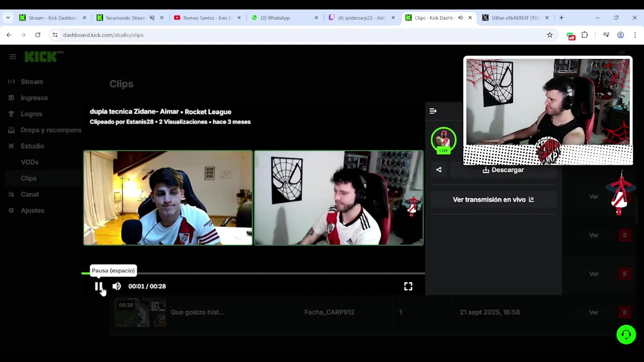Viewport: 644px width, 362px height.
Task: Switch to spidercarp23 Twitch tab
Action: click(361, 18)
